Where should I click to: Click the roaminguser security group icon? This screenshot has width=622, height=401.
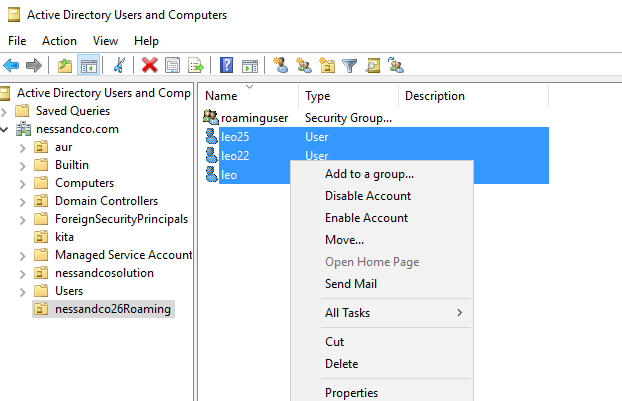pos(211,117)
